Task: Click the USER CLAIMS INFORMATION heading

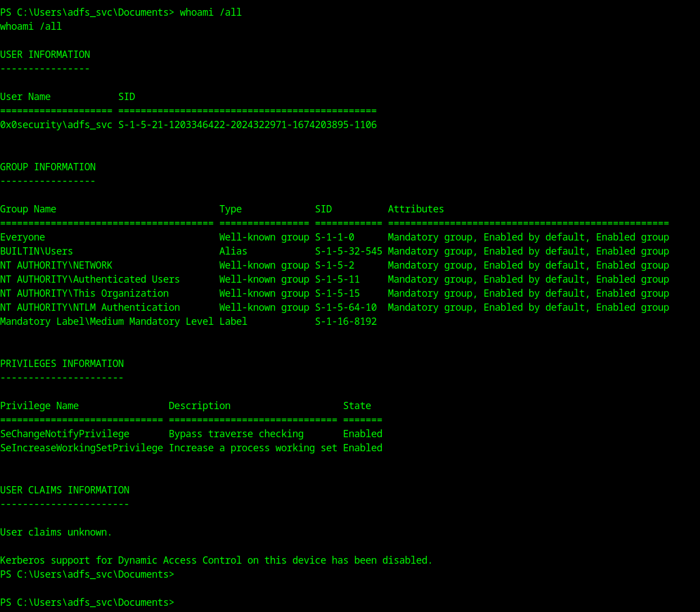Action: (65, 490)
